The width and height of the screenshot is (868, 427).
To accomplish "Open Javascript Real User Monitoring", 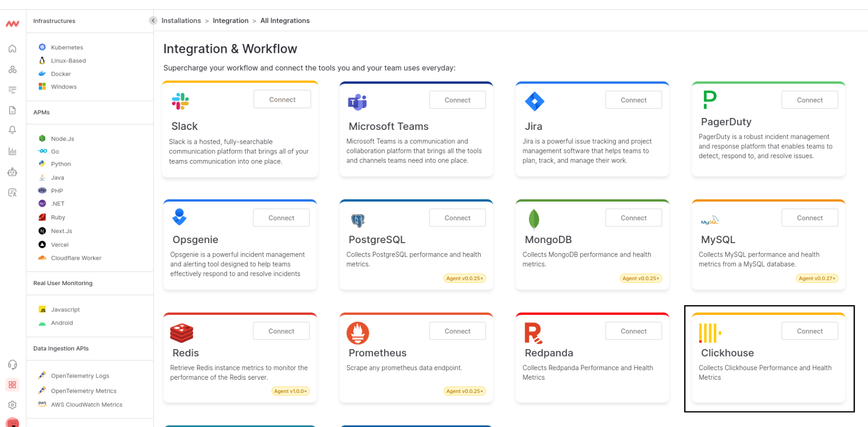I will 65,310.
